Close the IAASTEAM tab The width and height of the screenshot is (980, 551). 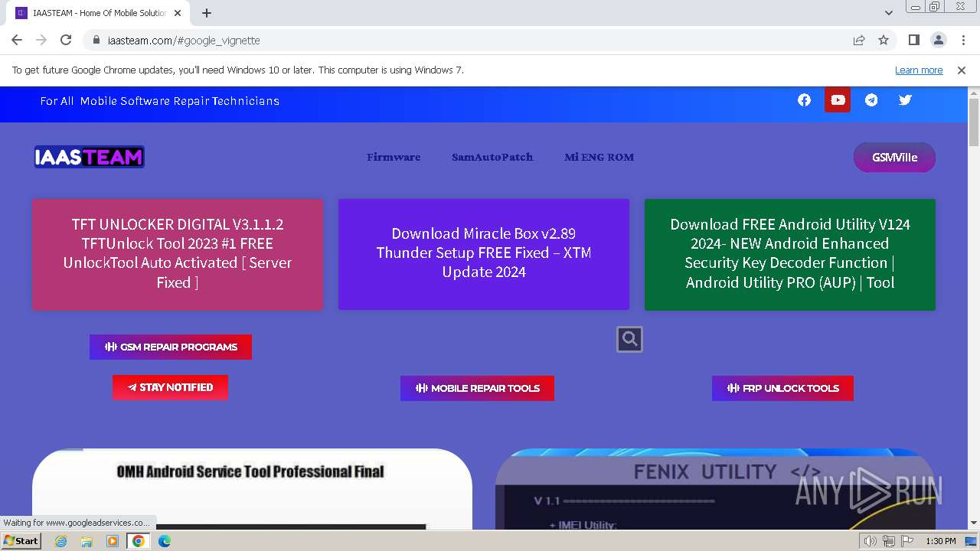(178, 13)
